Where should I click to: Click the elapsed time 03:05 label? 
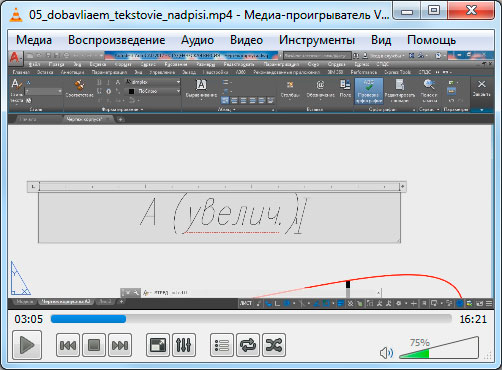point(29,319)
